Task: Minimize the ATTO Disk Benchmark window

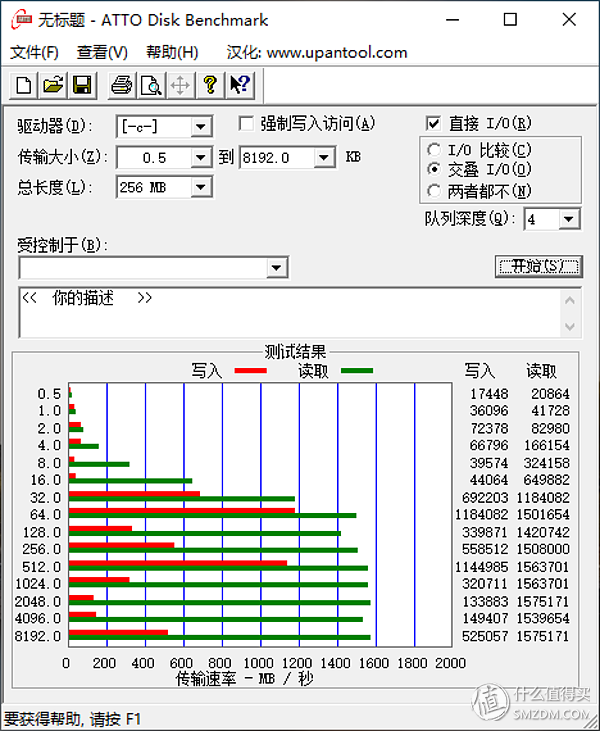Action: (453, 20)
